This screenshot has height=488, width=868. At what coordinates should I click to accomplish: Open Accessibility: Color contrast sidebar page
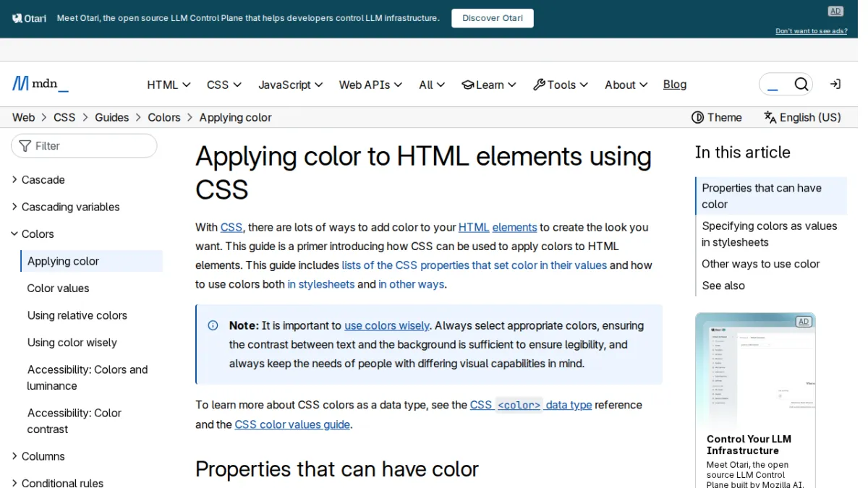75,421
